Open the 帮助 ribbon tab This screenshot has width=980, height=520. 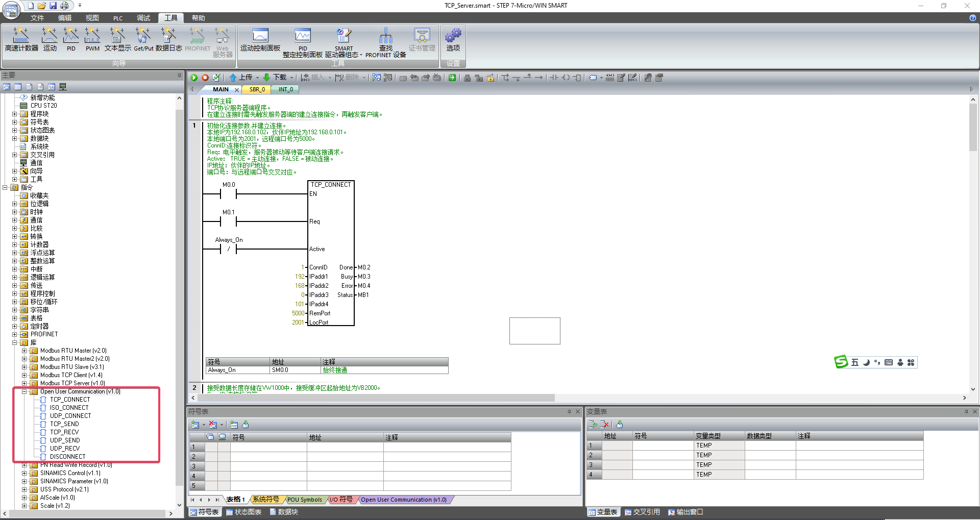(x=199, y=18)
